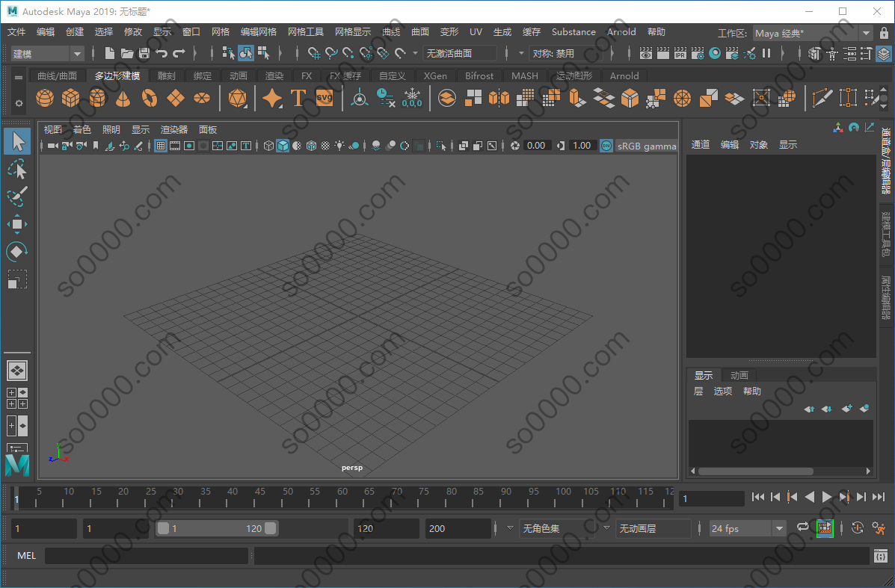Open the viewport 着色 panel menu
895x588 pixels.
[81, 130]
